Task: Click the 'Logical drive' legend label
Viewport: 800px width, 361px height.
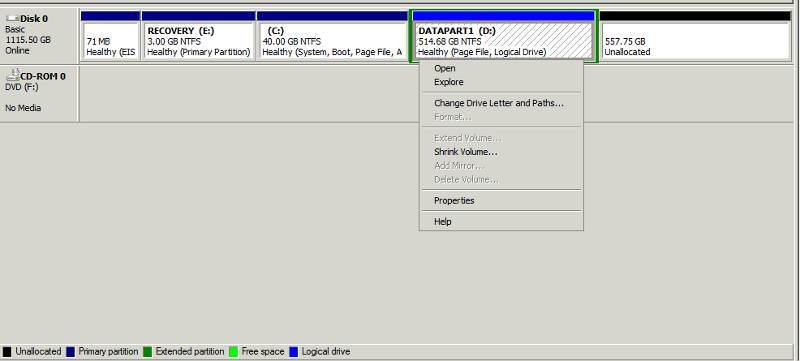Action: coord(326,352)
